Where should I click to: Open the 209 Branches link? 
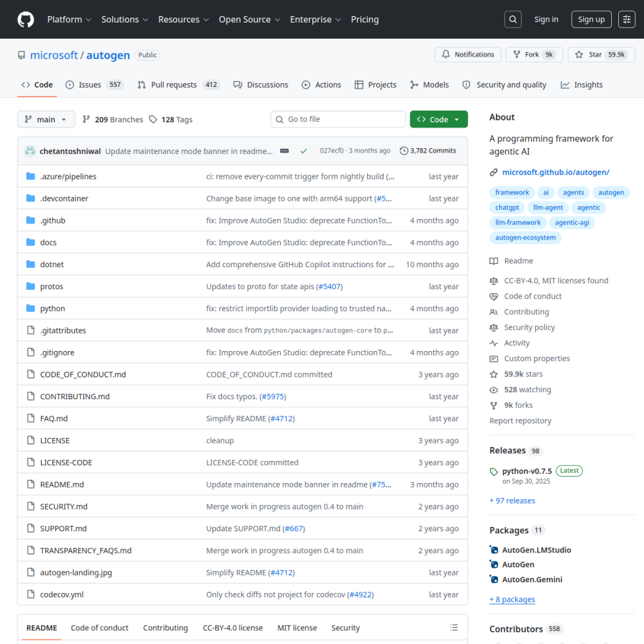113,120
